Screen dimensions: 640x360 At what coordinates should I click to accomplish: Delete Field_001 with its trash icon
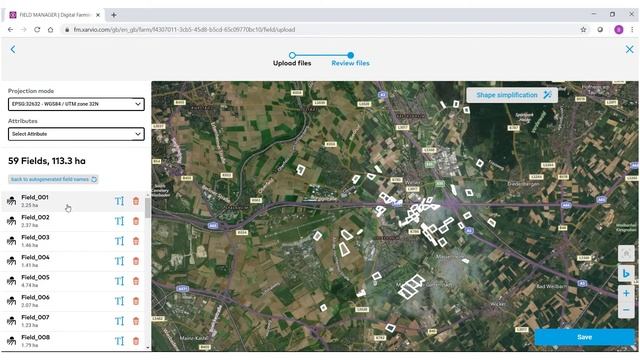pyautogui.click(x=136, y=201)
